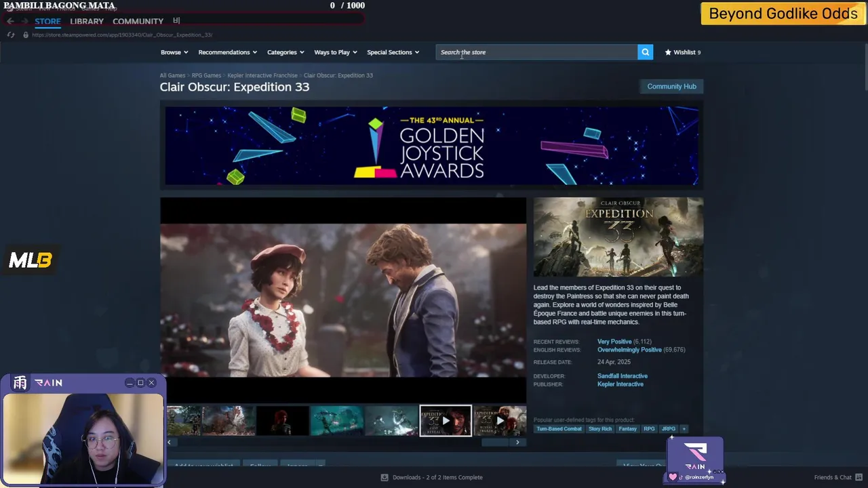The height and width of the screenshot is (488, 868).
Task: Click the @rainzerlyn handle text
Action: (x=699, y=477)
